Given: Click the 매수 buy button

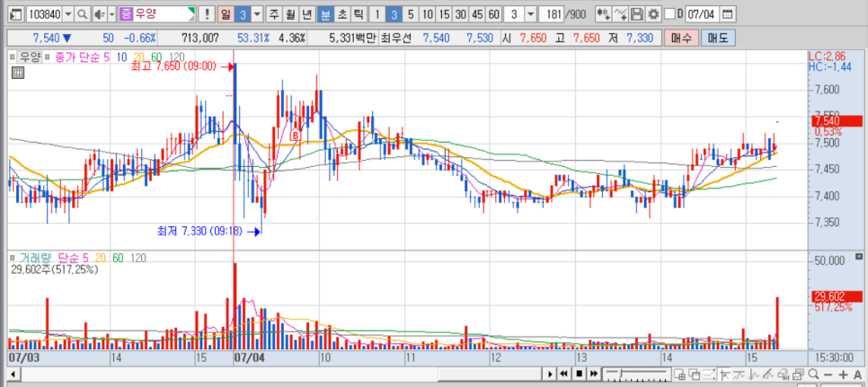Looking at the screenshot, I should point(681,38).
